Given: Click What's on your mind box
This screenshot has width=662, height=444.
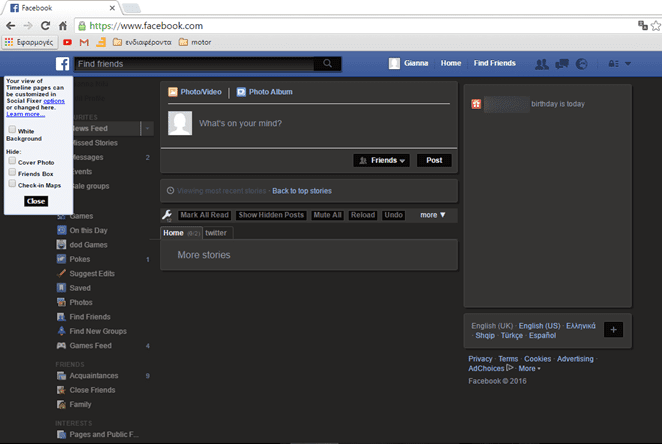Looking at the screenshot, I should tap(241, 123).
